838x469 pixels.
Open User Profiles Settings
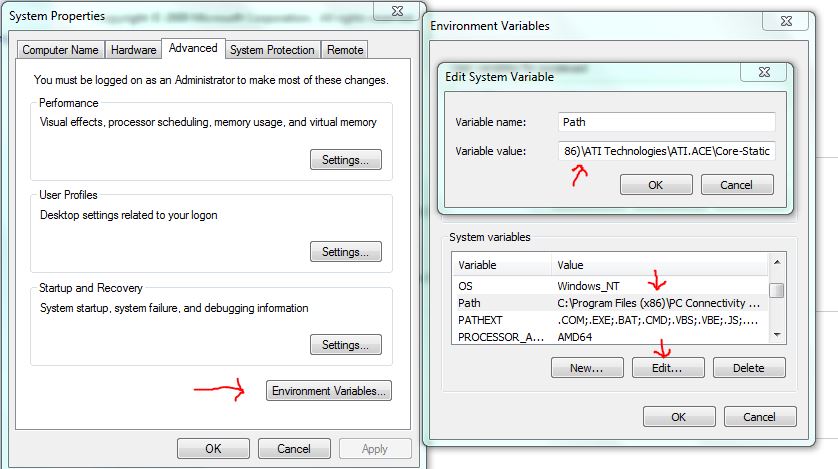[345, 252]
